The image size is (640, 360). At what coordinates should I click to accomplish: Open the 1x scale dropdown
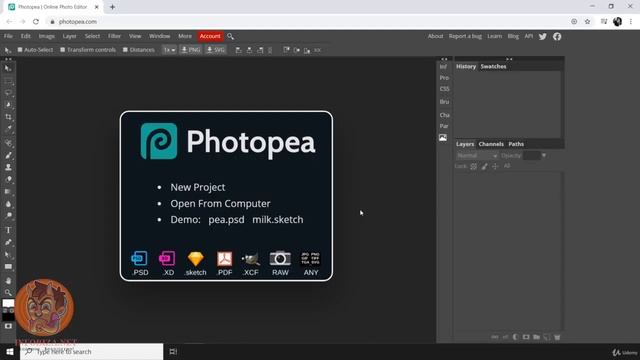169,50
